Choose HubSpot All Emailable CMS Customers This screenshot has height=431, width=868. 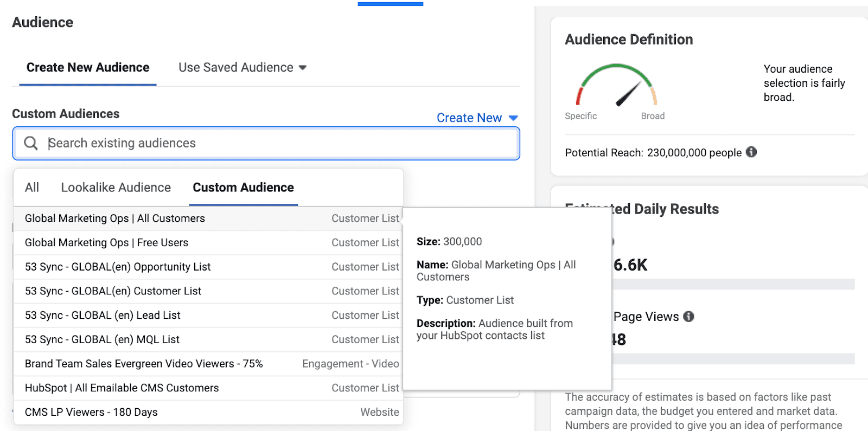[x=122, y=388]
